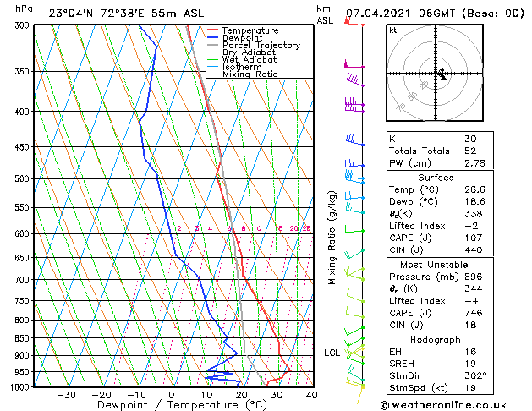Click the Mixing Ratio legend entry
The image size is (532, 411).
243,74
